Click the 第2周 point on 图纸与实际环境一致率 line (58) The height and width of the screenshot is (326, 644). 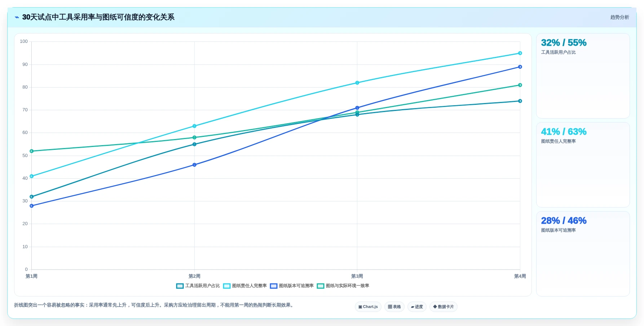click(194, 138)
